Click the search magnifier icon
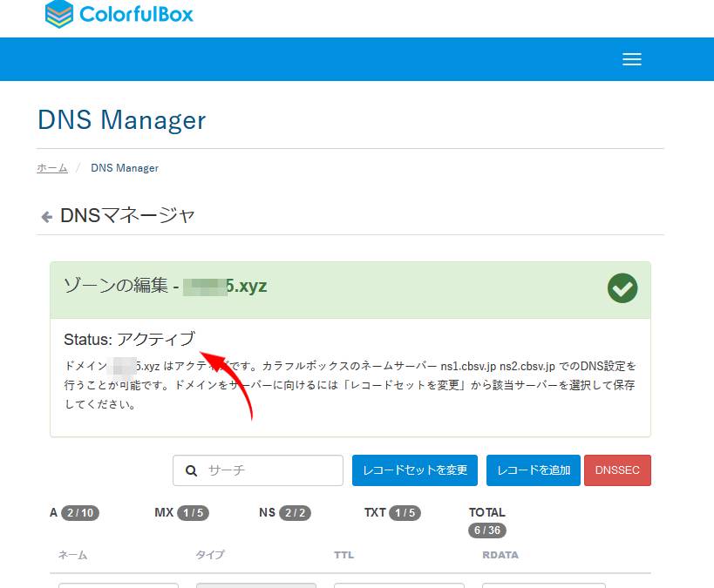714x588 pixels. click(191, 470)
